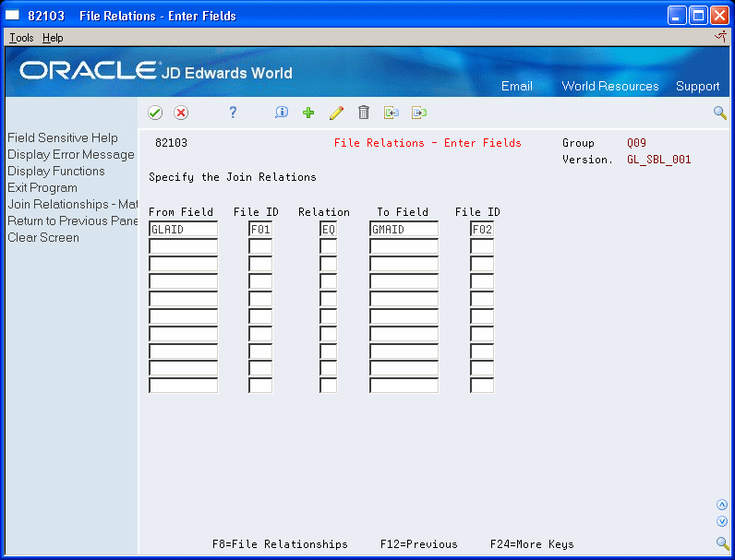Close the File Relations window
Image resolution: width=735 pixels, height=560 pixels.
[719, 16]
